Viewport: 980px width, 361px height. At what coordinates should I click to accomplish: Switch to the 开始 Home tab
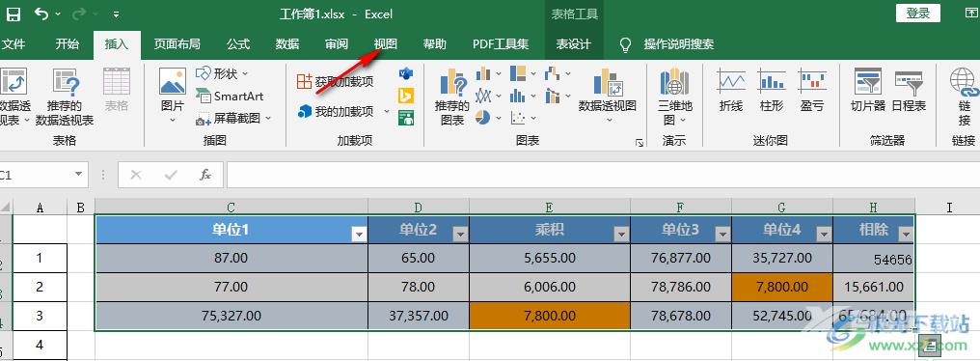(x=67, y=44)
